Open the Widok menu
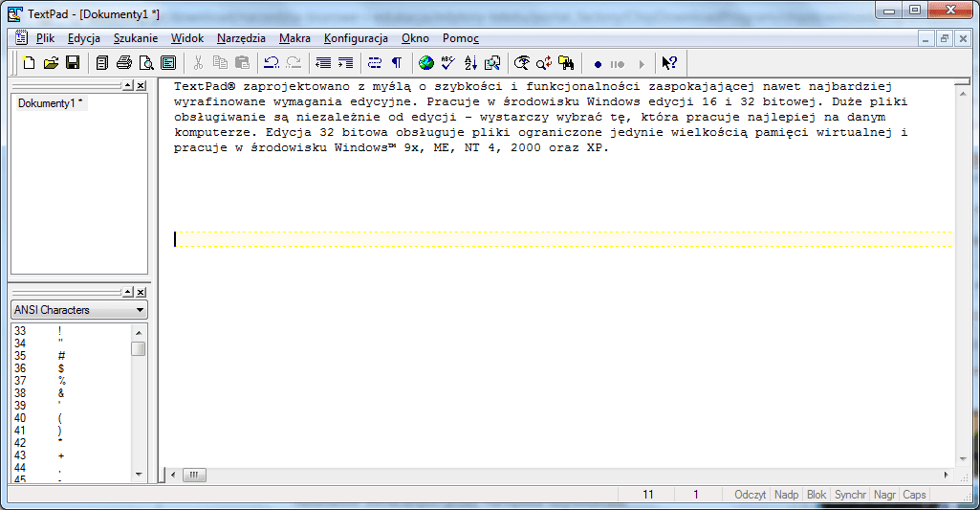The image size is (980, 510). (187, 38)
